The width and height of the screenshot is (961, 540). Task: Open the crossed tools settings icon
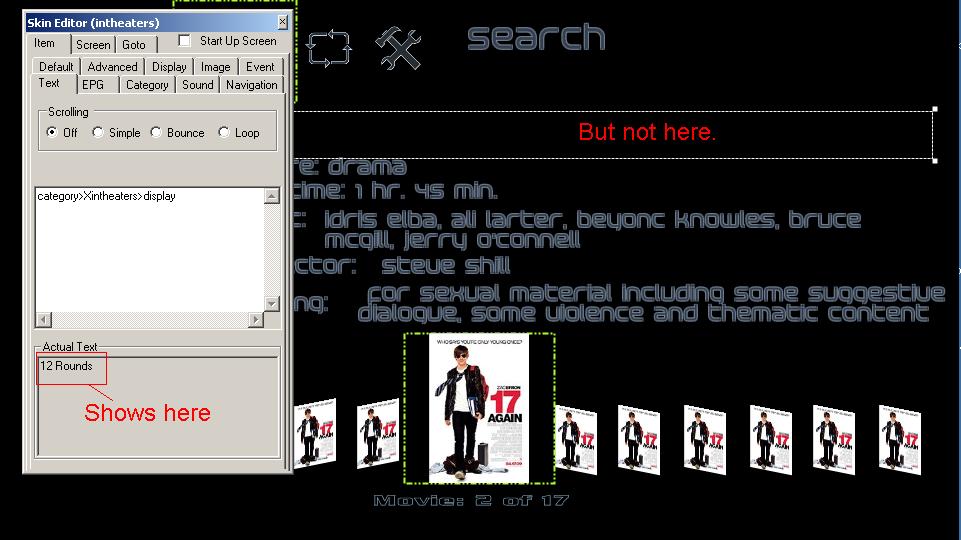398,48
